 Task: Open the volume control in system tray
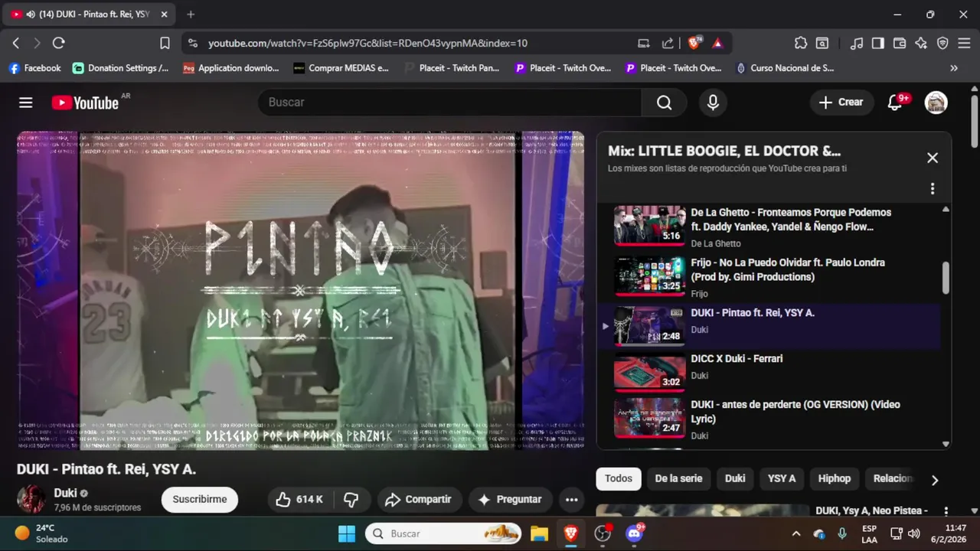(x=913, y=533)
